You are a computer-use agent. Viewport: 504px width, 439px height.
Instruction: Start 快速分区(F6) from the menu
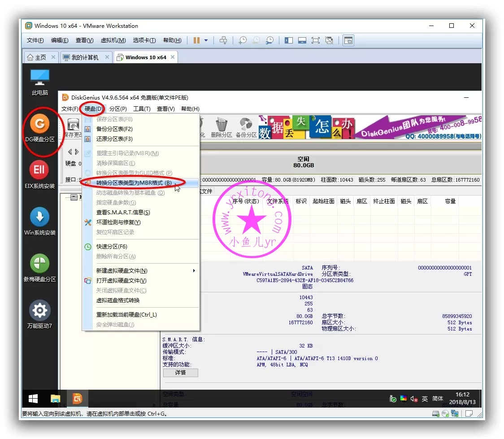pyautogui.click(x=141, y=247)
